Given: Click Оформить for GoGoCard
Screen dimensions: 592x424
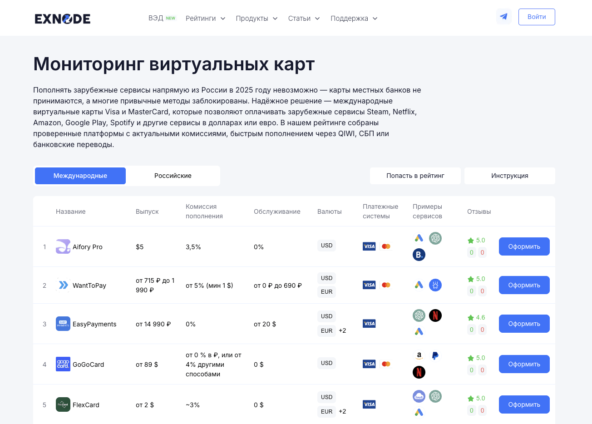Looking at the screenshot, I should 524,364.
